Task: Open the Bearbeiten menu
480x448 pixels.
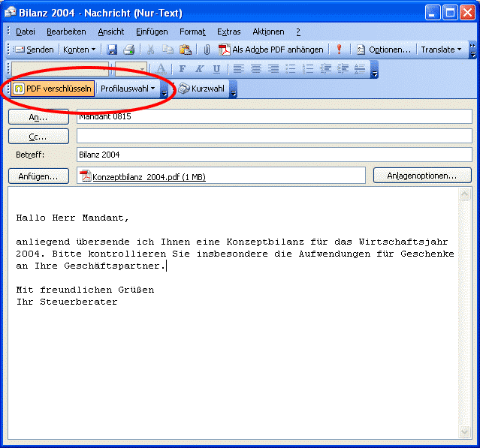Action: click(x=66, y=32)
